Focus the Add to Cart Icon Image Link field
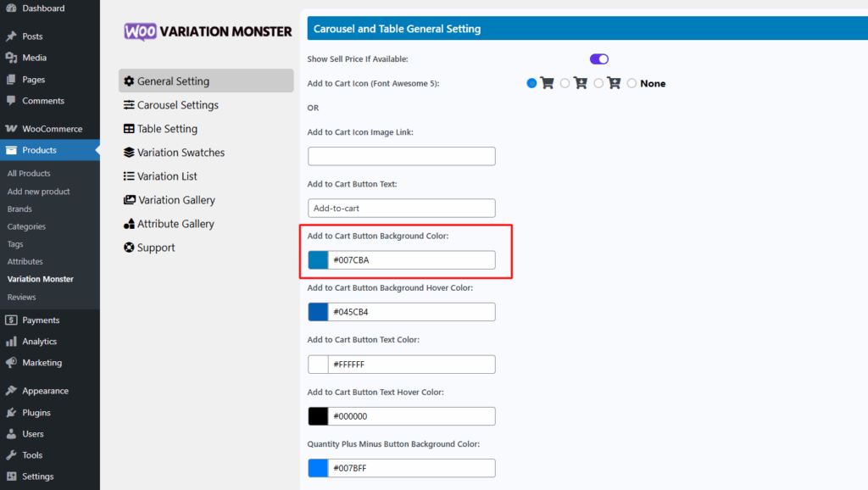This screenshot has height=490, width=868. (401, 156)
